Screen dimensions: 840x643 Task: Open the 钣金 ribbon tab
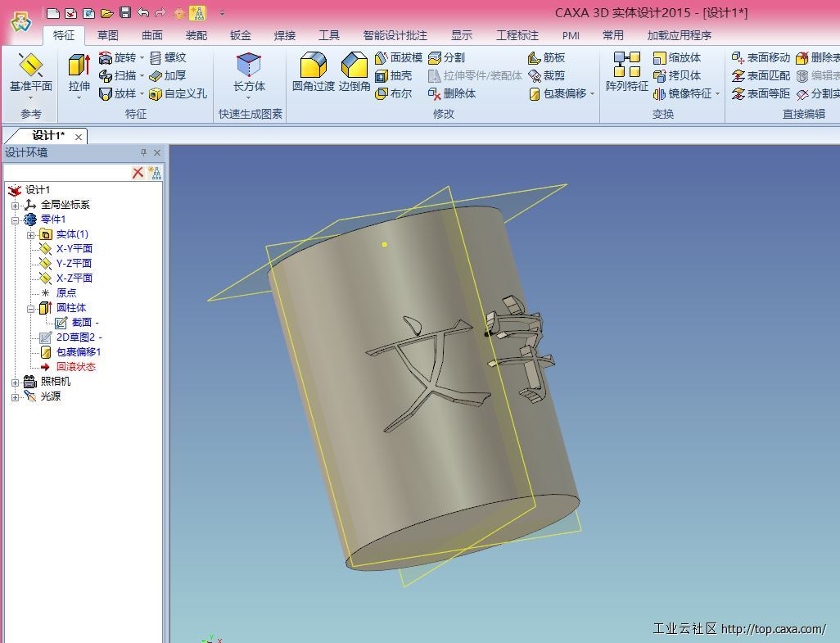coord(240,35)
